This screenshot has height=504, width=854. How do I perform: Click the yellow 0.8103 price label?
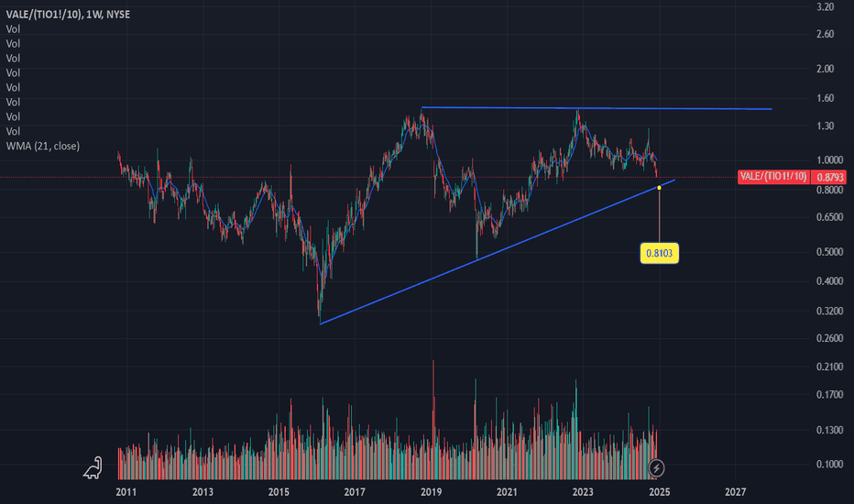[x=659, y=253]
